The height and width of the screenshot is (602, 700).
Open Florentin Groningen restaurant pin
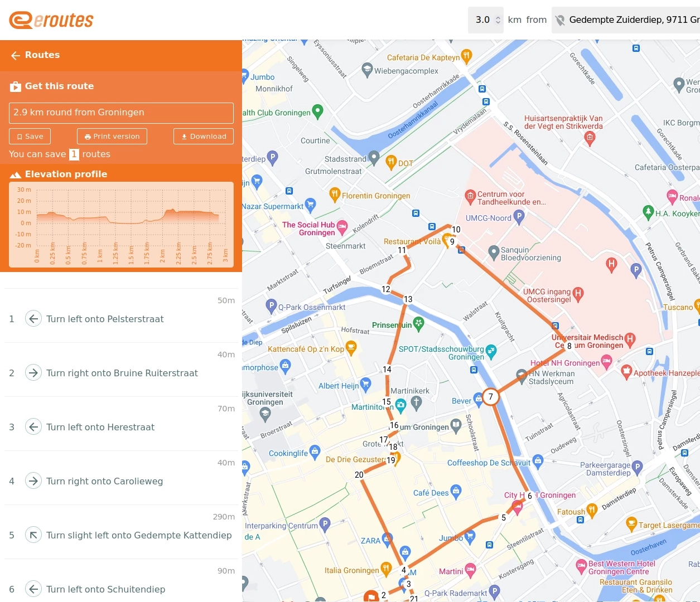click(x=335, y=195)
